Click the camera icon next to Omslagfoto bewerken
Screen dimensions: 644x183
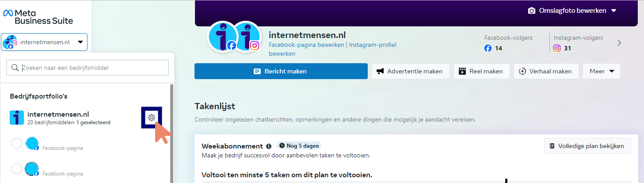coord(532,11)
